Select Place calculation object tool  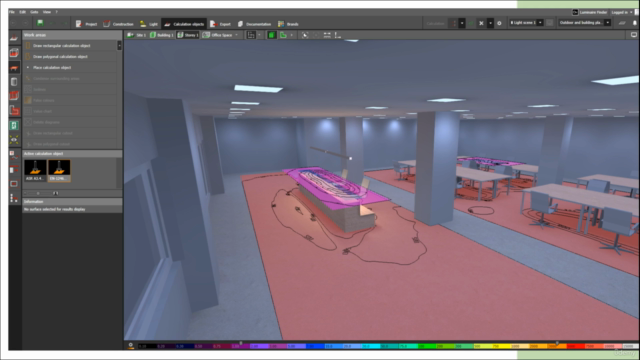coord(70,68)
